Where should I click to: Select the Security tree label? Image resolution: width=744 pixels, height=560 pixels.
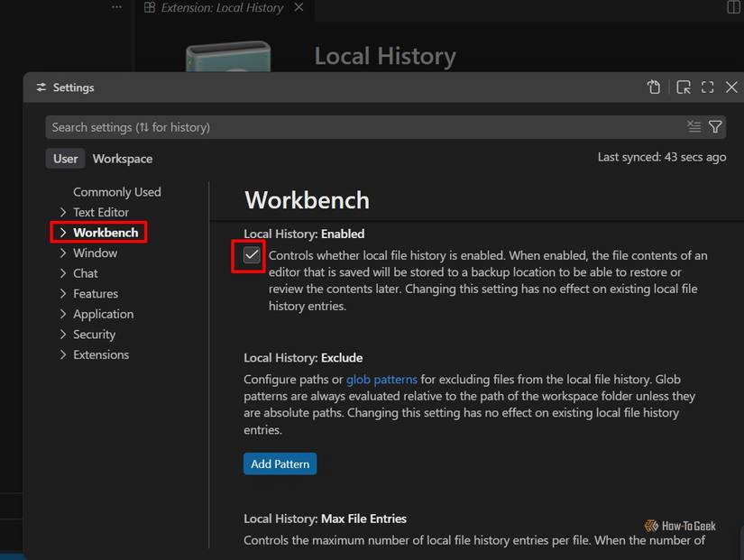tap(94, 335)
